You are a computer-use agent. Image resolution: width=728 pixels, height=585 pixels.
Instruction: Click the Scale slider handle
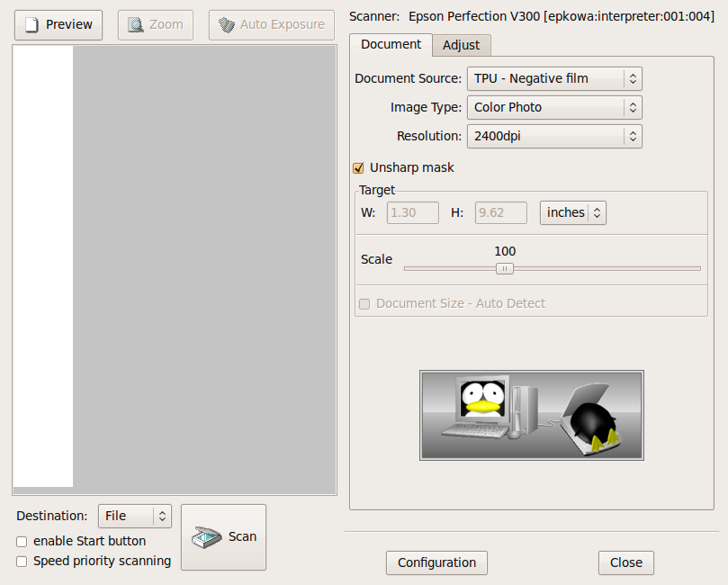505,269
